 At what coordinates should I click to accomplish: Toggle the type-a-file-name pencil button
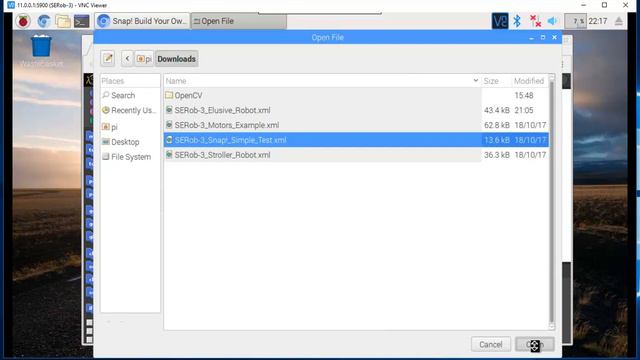108,59
